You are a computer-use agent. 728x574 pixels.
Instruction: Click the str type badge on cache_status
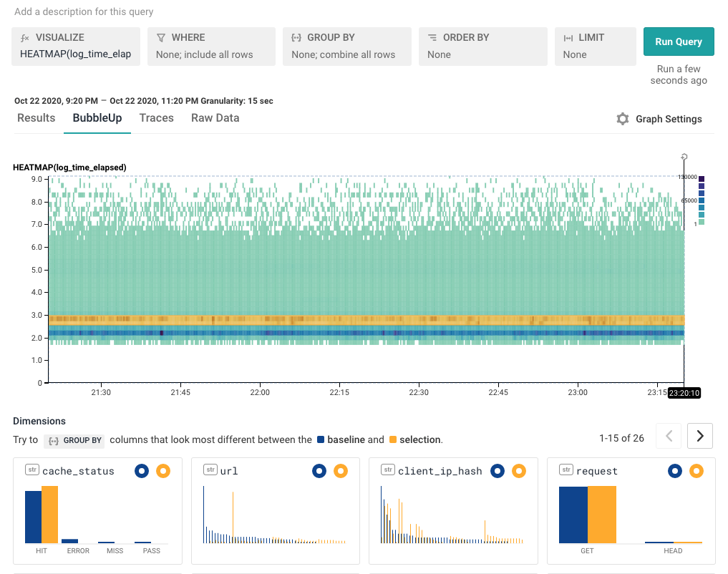coord(32,470)
